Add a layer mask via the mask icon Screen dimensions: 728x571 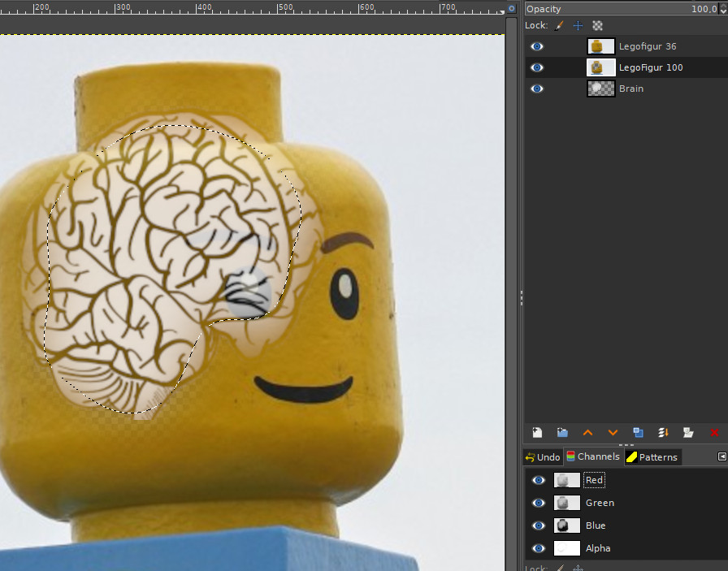688,433
